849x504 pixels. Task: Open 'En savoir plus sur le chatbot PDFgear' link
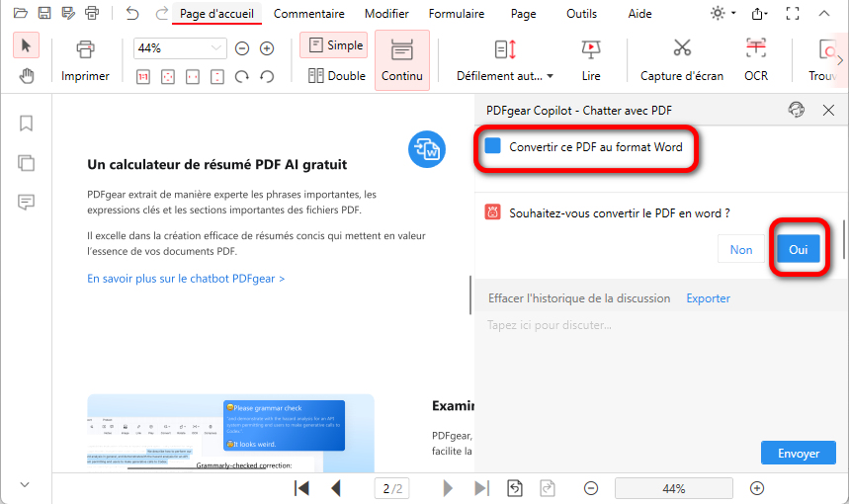[186, 279]
